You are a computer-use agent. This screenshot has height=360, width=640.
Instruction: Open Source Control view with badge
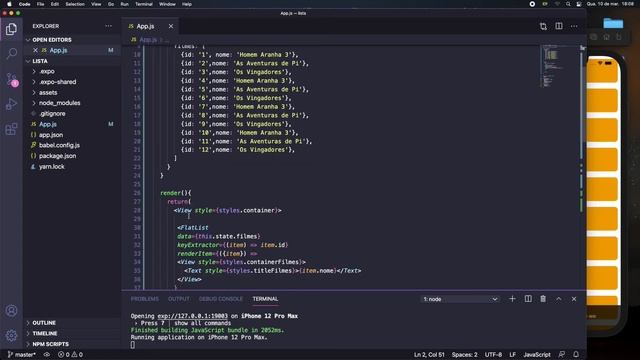coord(12,79)
